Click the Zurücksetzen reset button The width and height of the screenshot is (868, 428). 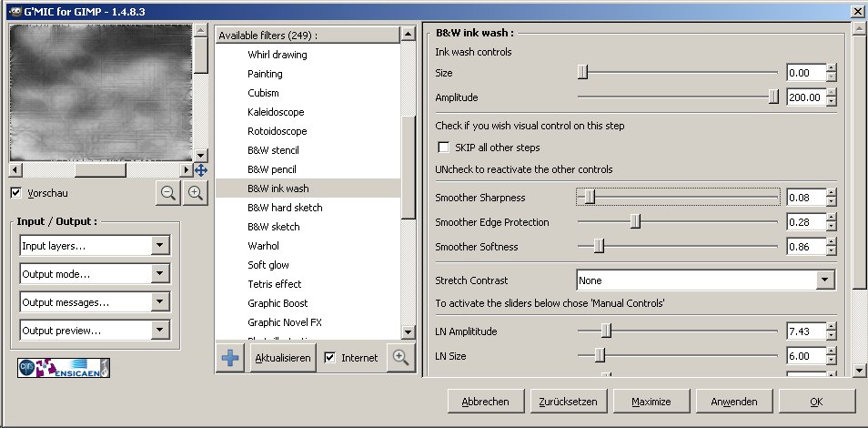point(568,402)
